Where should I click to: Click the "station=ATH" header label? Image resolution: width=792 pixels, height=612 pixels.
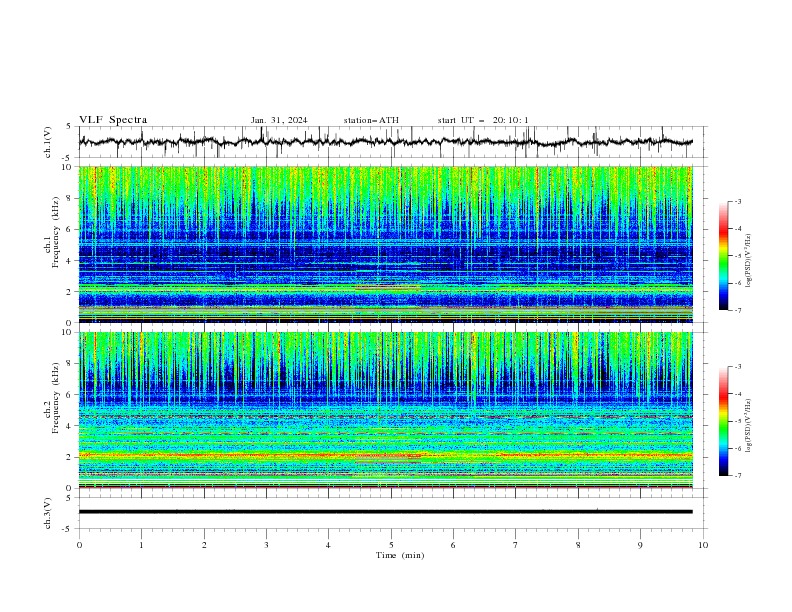coord(371,120)
